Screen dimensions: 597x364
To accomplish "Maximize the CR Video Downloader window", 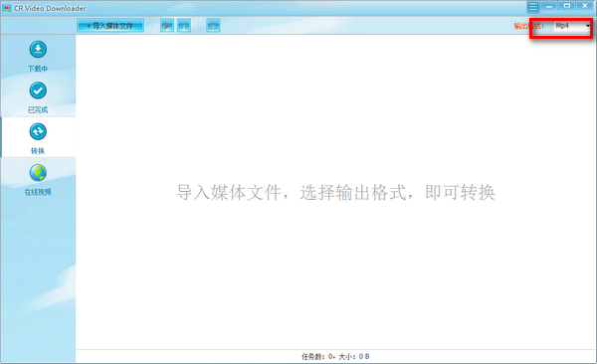I will tap(567, 6).
